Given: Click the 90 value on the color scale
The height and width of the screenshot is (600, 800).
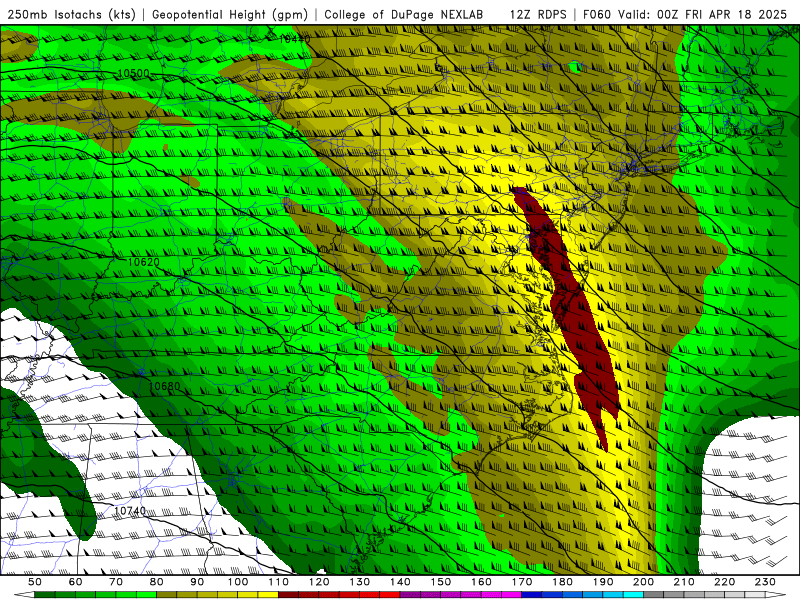Looking at the screenshot, I should (197, 582).
